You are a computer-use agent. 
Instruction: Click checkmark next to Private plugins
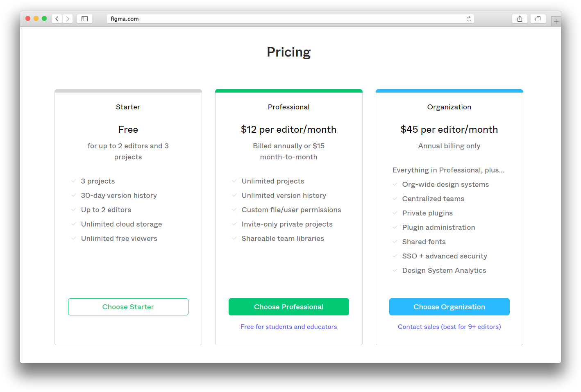tap(395, 213)
